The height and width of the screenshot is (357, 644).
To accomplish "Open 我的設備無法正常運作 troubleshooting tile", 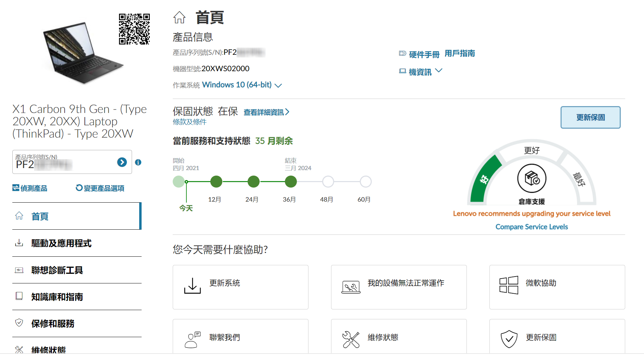I will (398, 287).
